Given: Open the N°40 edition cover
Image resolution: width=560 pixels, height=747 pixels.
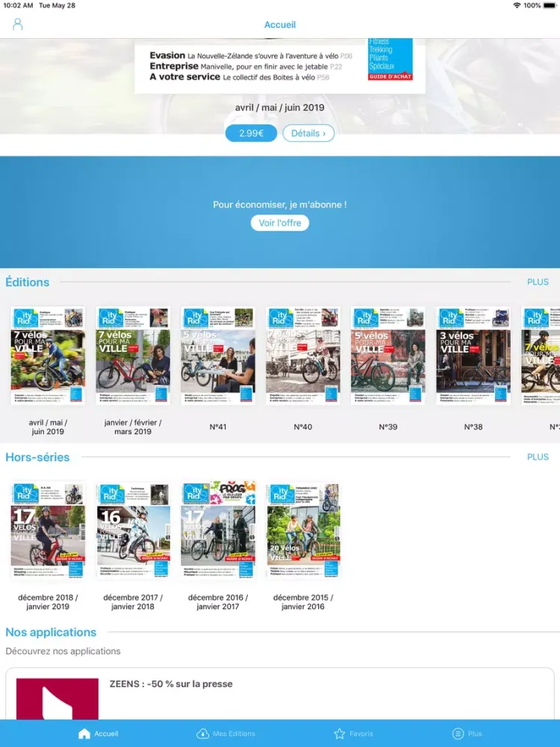Looking at the screenshot, I should point(303,356).
